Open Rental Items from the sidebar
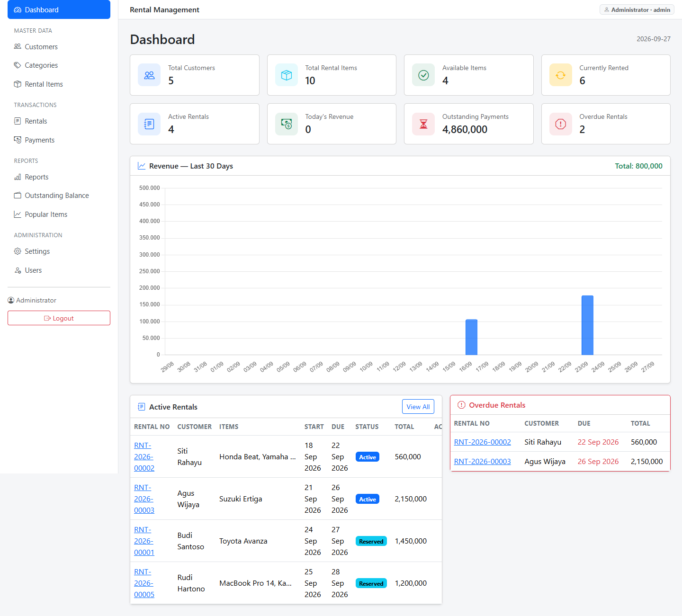682x616 pixels. (59, 84)
